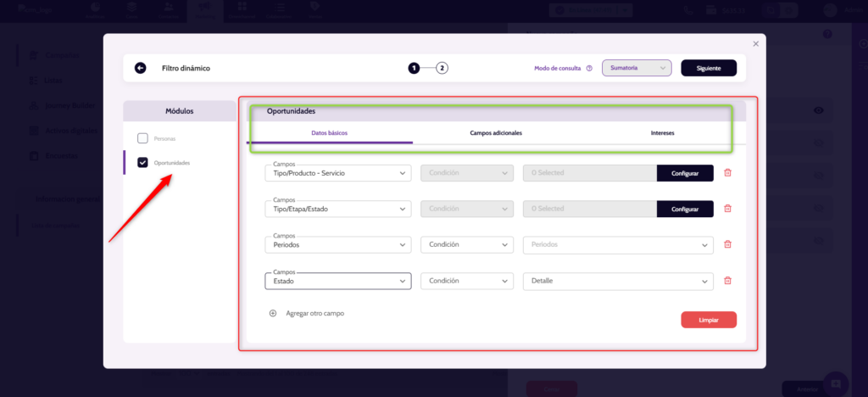
Task: Click the help icon next to Modo de consulta
Action: (589, 68)
